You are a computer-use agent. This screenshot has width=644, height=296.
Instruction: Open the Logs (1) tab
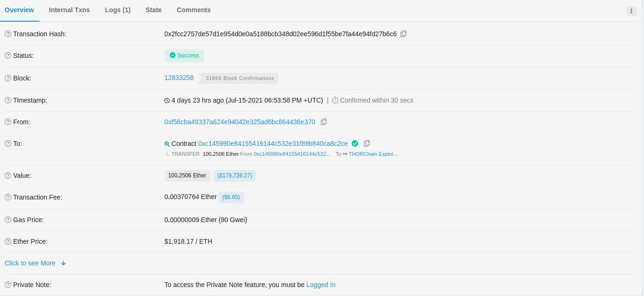coord(118,10)
